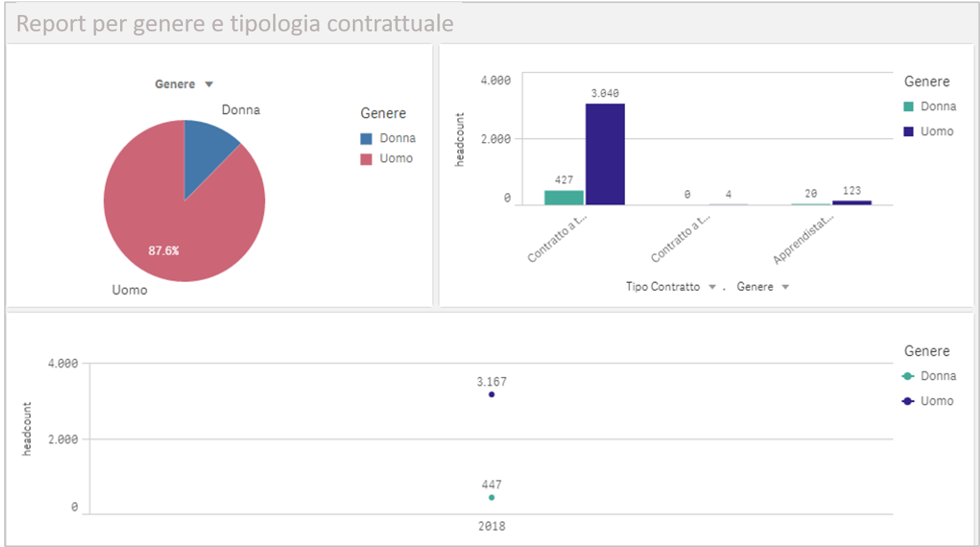The width and height of the screenshot is (980, 547).
Task: Click the value label 4 above the bar
Action: point(728,195)
